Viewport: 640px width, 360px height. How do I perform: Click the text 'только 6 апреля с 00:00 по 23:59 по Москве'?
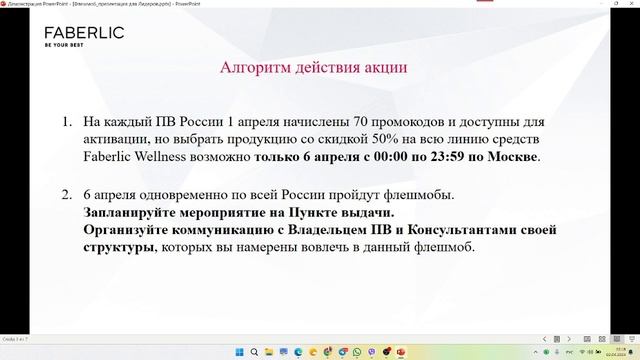[x=396, y=157]
